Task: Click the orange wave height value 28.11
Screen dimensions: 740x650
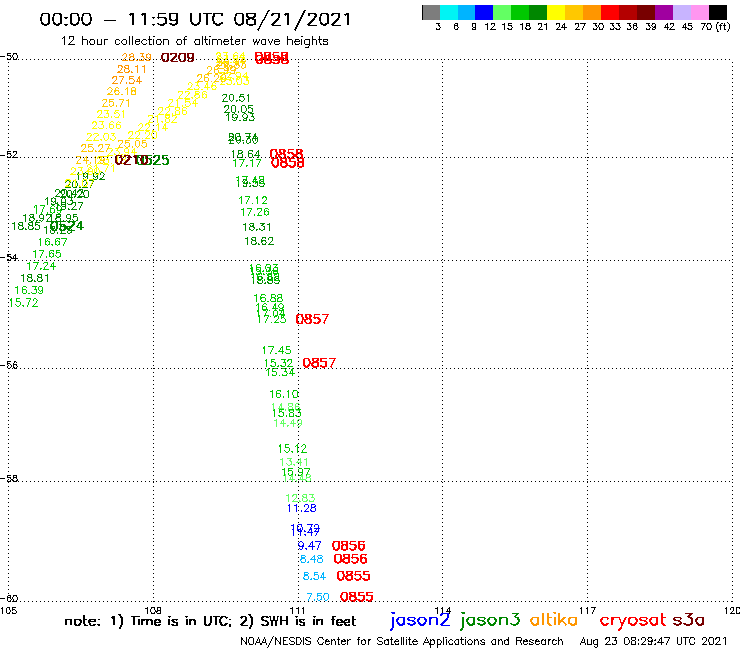Action: click(x=132, y=69)
